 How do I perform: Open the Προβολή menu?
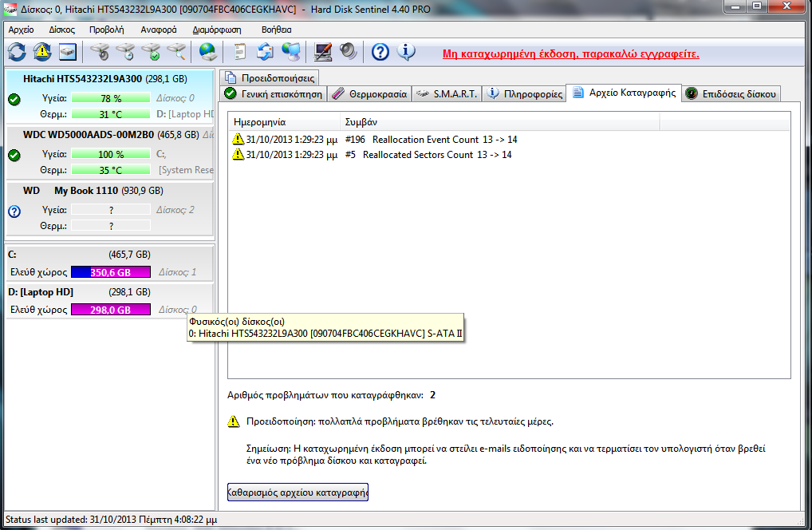click(107, 30)
